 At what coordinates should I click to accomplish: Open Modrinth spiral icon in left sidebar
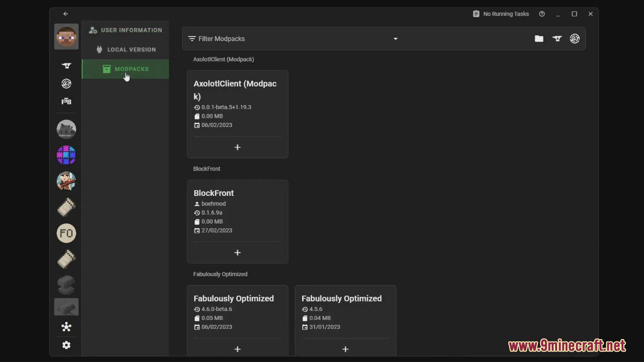point(66,83)
